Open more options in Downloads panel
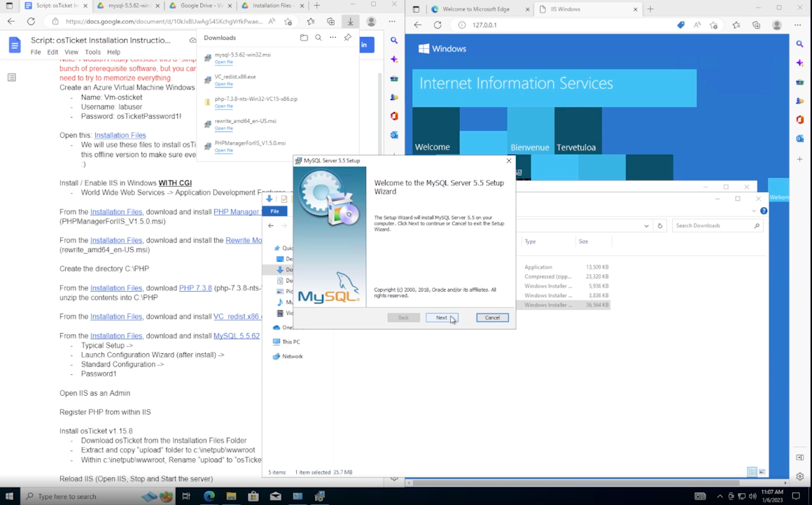 pos(333,38)
